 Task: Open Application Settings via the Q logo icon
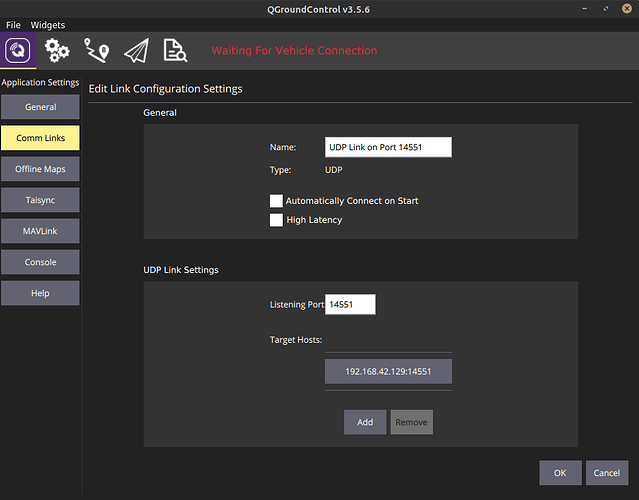click(18, 50)
